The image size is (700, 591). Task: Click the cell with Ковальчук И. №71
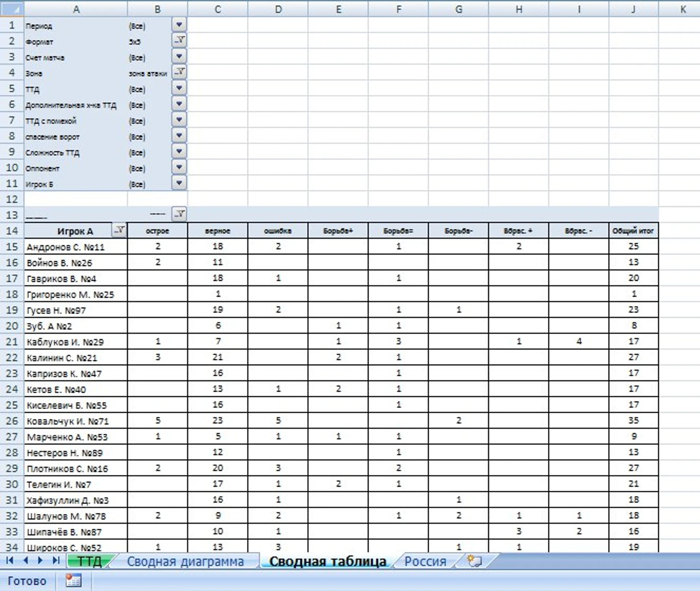pyautogui.click(x=75, y=421)
